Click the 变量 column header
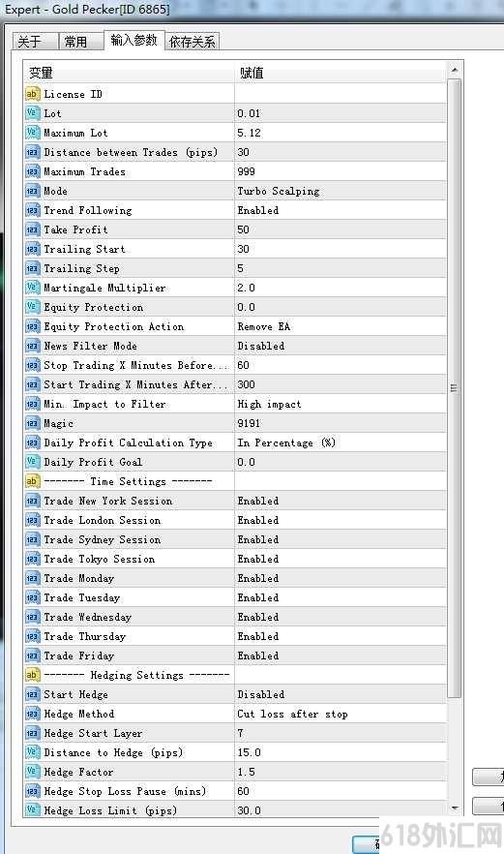 (129, 73)
